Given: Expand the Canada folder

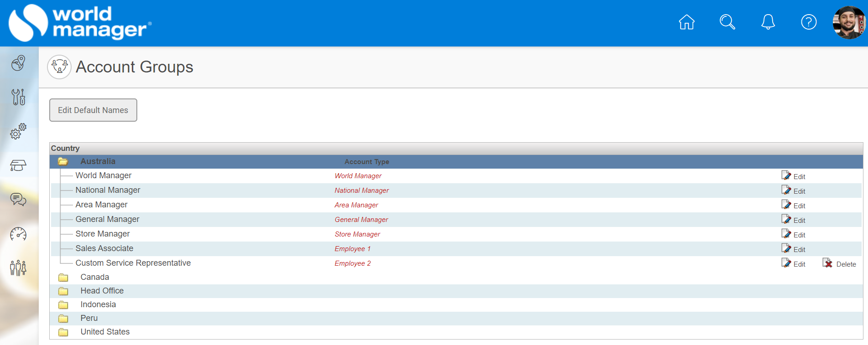Looking at the screenshot, I should tap(63, 278).
